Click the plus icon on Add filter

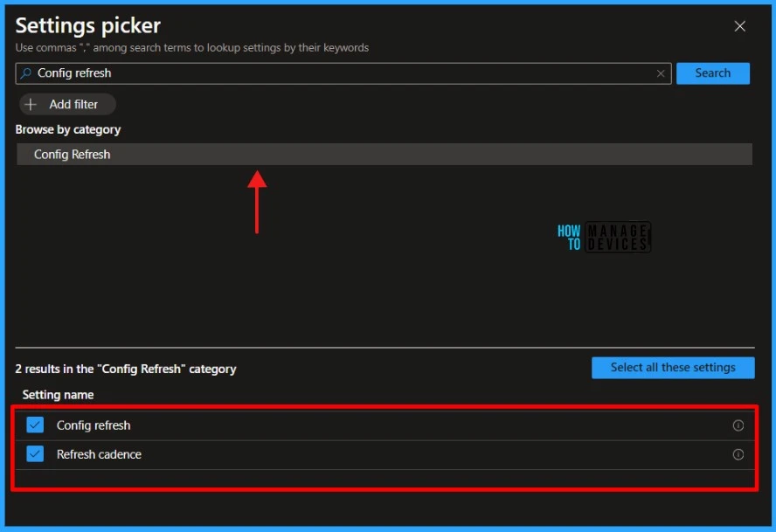pos(31,105)
